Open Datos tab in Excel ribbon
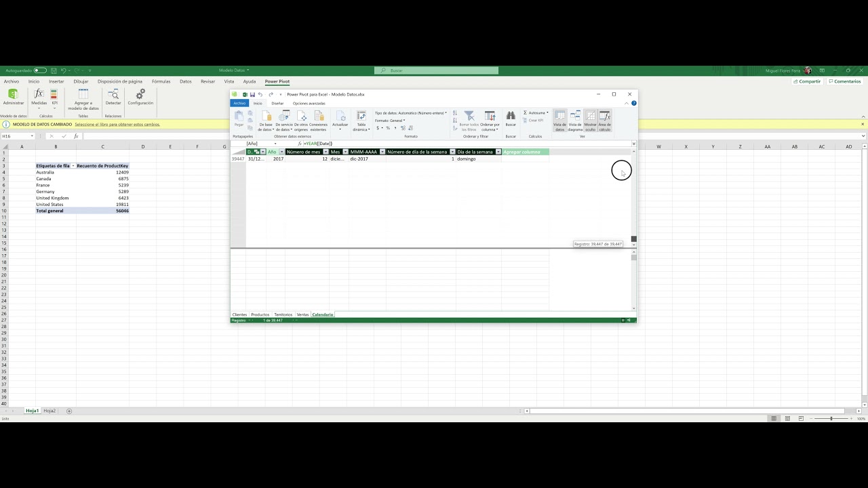868x488 pixels. coord(186,81)
